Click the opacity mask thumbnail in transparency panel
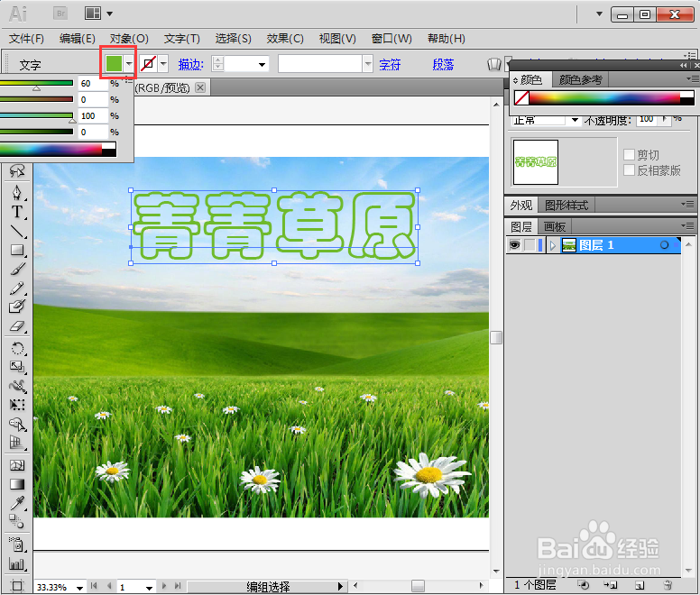The image size is (700, 595). pos(535,162)
